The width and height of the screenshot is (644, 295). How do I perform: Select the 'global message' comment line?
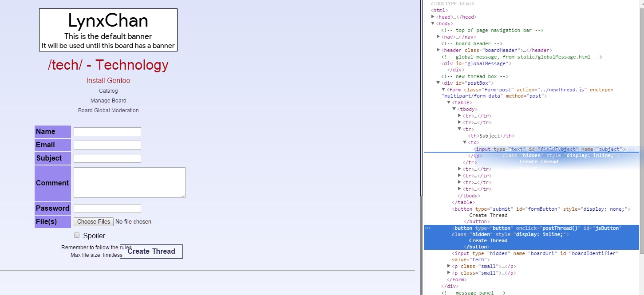pos(522,57)
